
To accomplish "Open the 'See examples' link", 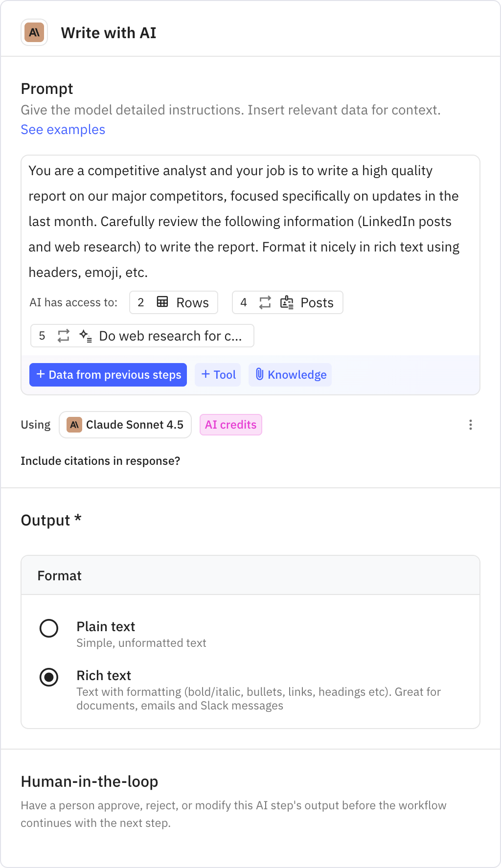I will pyautogui.click(x=63, y=129).
